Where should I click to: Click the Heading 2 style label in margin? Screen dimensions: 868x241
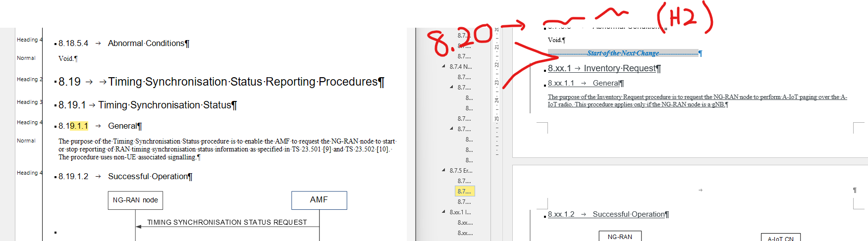point(29,80)
